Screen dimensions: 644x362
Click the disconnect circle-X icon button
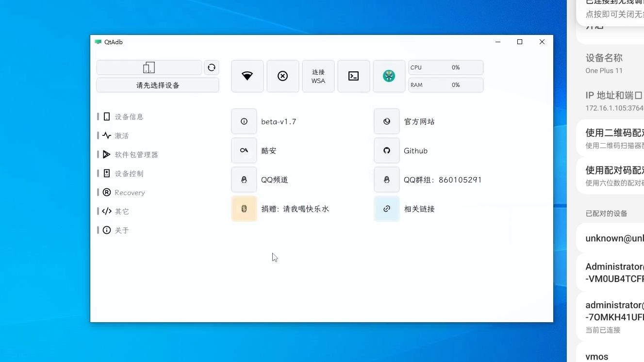point(283,76)
